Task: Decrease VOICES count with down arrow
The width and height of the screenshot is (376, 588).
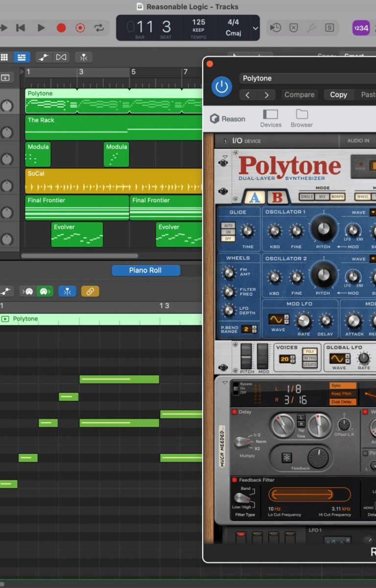Action: point(293,362)
